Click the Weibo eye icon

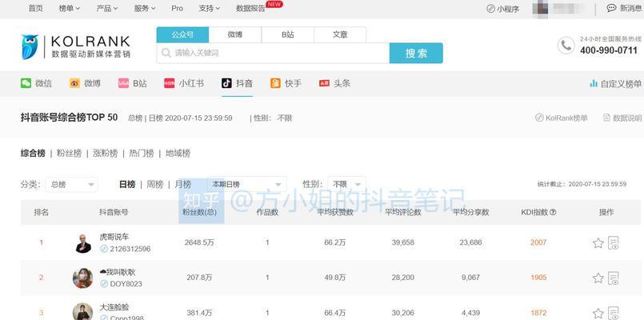click(x=74, y=83)
